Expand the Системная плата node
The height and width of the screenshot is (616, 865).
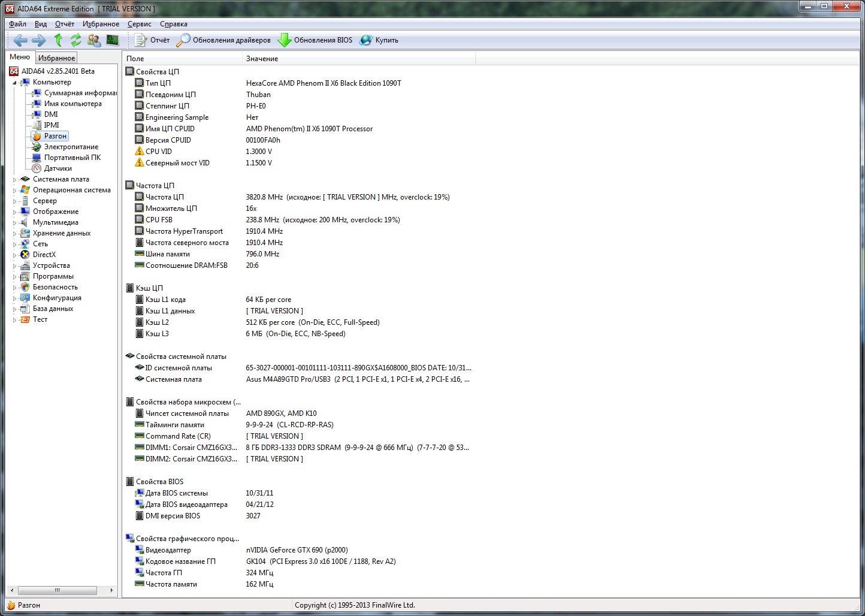(x=14, y=180)
